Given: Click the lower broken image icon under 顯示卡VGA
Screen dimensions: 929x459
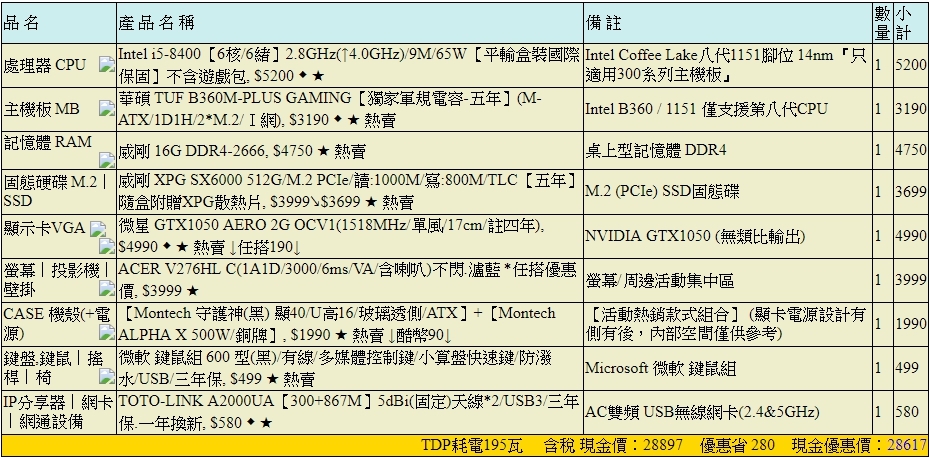Looking at the screenshot, I should [107, 245].
